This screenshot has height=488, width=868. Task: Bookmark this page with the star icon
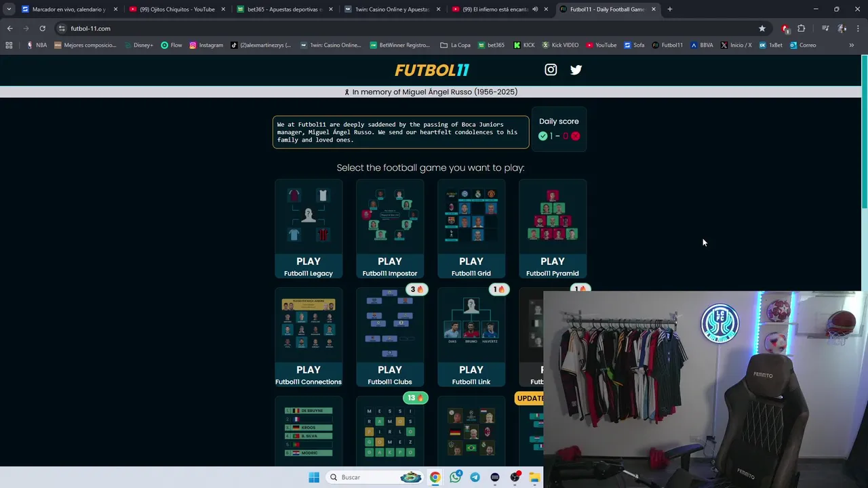point(762,28)
